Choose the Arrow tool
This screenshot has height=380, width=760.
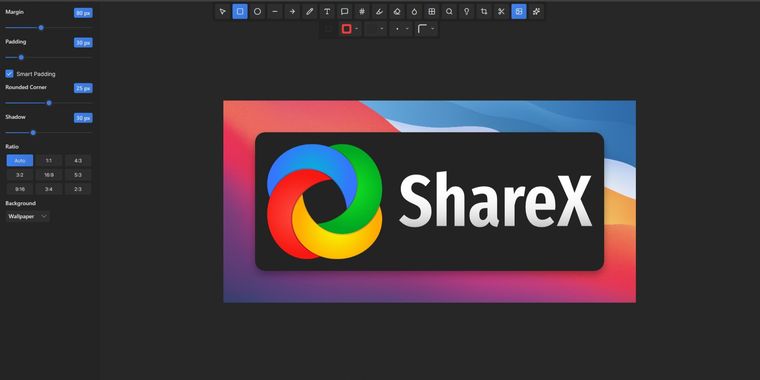292,12
